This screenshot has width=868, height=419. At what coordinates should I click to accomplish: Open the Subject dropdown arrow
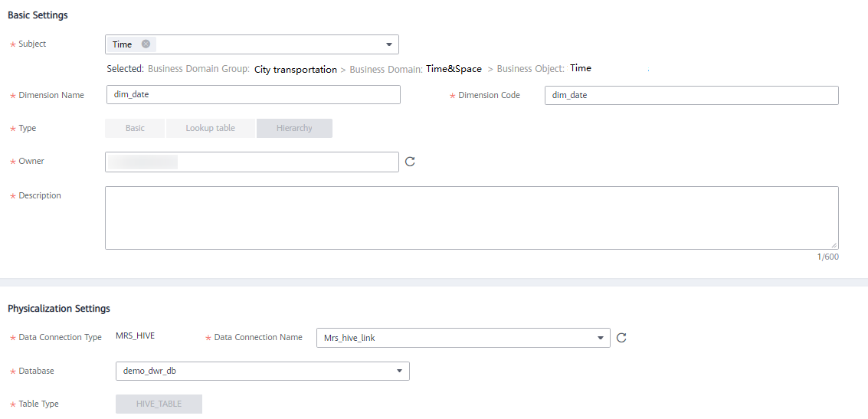[x=388, y=44]
